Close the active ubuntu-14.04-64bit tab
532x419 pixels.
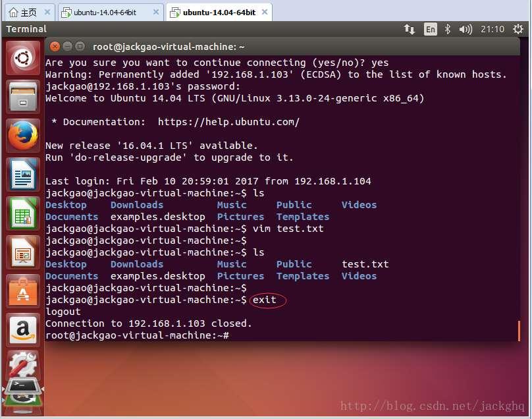coord(264,12)
